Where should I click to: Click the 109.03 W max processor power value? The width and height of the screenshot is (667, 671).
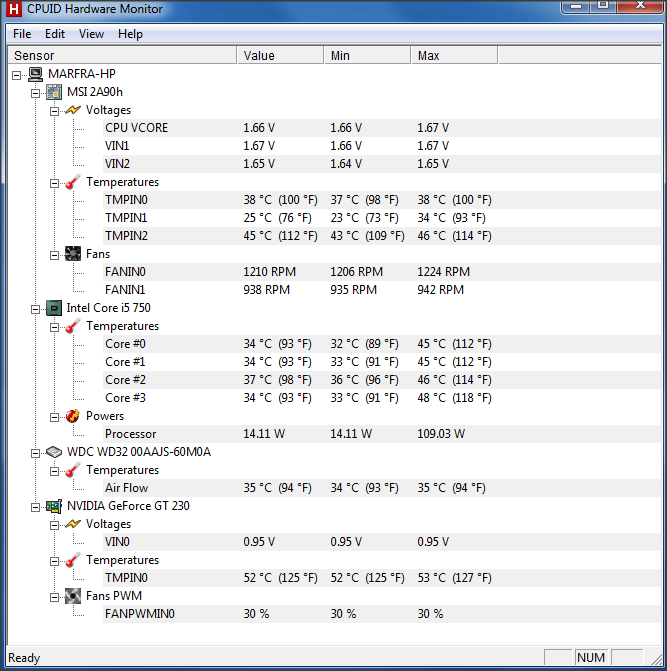coord(441,434)
